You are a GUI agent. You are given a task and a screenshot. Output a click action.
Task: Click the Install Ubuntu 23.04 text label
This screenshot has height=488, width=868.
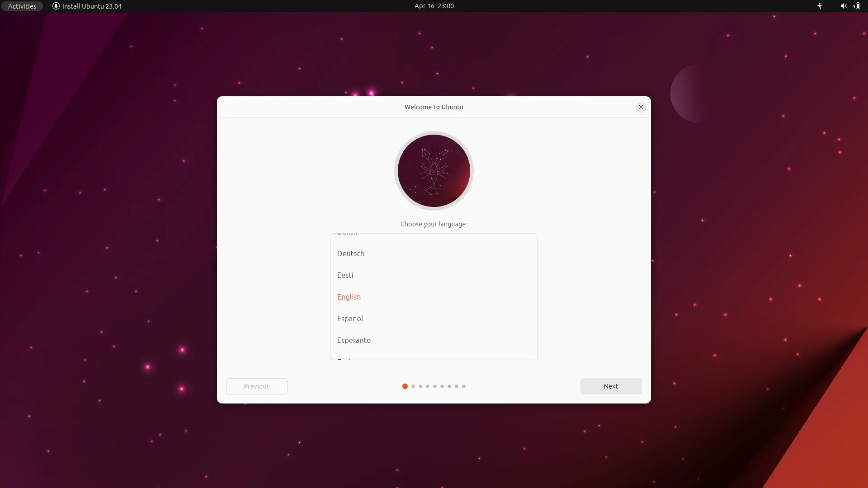tap(91, 6)
